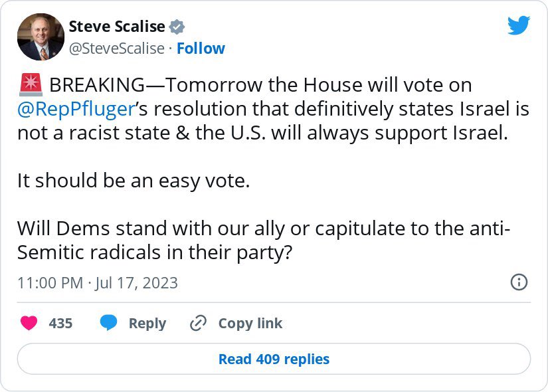
Task: Open the Steve Scalise display name link
Action: [117, 27]
